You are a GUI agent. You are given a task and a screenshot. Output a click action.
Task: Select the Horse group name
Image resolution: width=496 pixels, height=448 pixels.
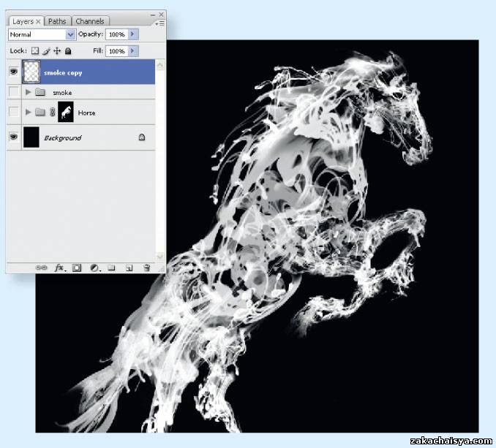86,113
